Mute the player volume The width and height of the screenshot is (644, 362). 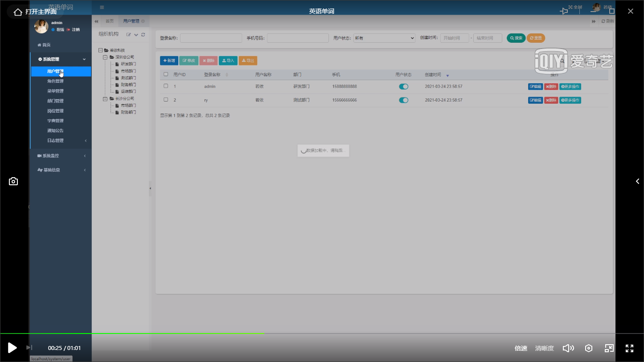(x=568, y=348)
